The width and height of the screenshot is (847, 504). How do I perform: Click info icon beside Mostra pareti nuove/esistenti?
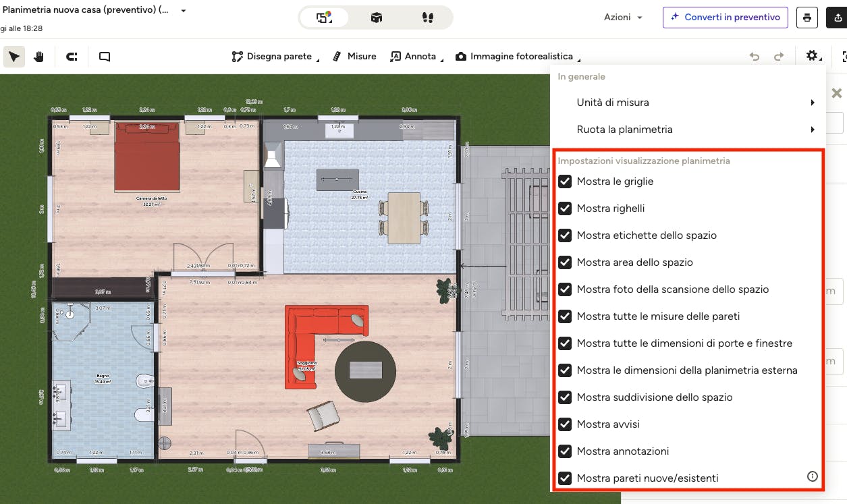coord(813,476)
